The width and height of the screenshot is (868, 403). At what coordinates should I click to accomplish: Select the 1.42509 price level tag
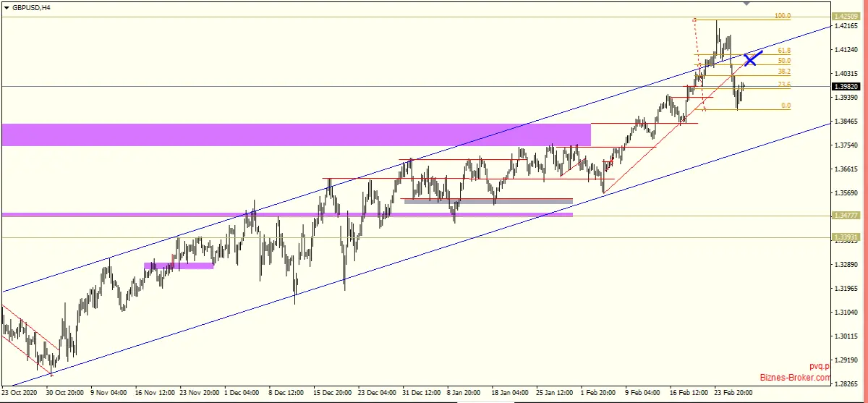(x=845, y=16)
